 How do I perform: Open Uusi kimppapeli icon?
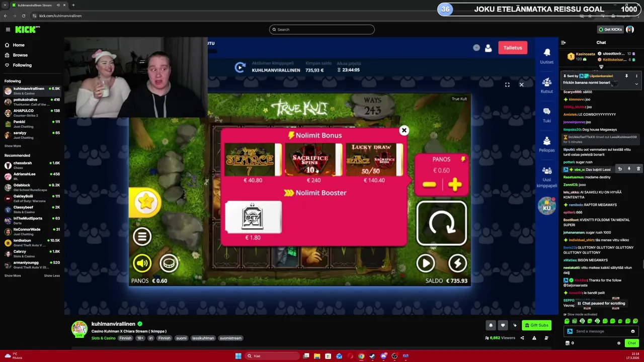pos(547,176)
